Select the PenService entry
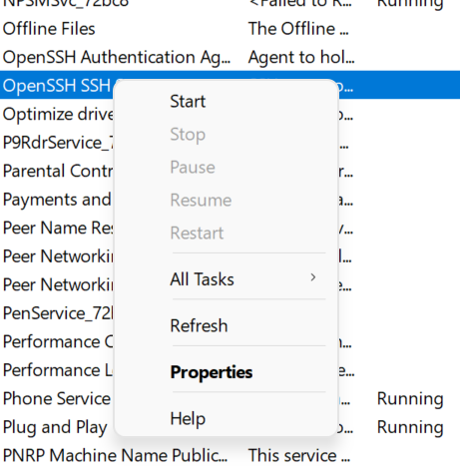Screen dimensions: 460x476 pos(58,313)
